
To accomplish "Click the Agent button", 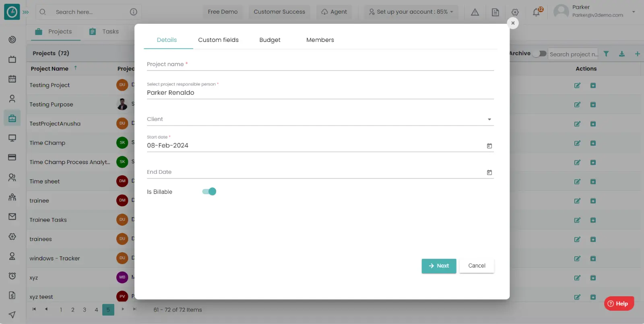I will 334,12.
